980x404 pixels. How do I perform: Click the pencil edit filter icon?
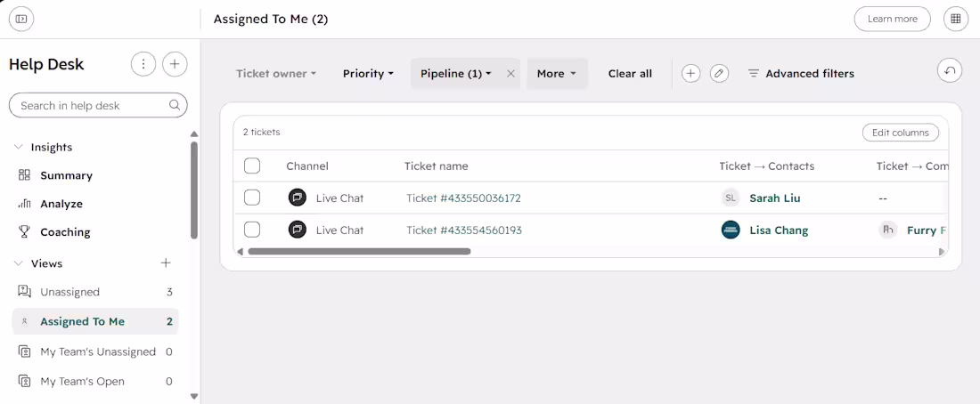tap(719, 74)
